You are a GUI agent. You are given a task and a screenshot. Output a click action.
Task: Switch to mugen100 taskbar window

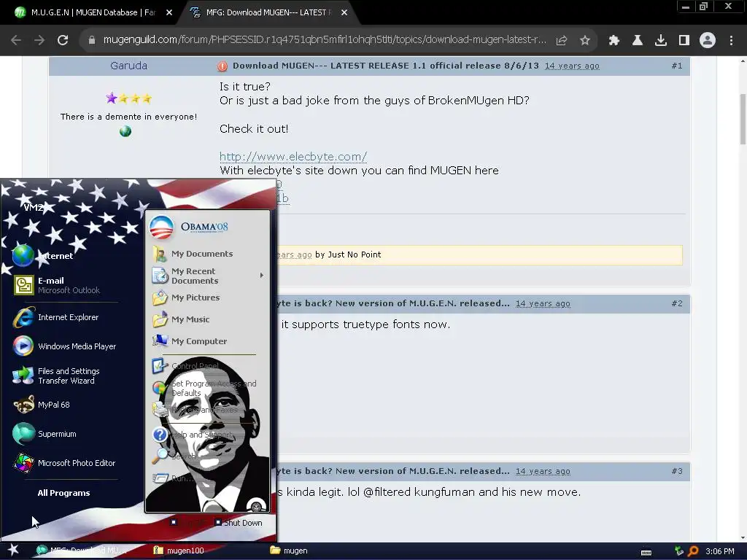coord(179,551)
